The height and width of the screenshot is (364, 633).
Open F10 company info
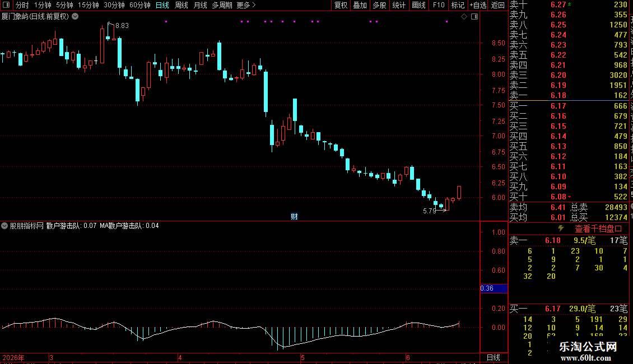tap(439, 5)
